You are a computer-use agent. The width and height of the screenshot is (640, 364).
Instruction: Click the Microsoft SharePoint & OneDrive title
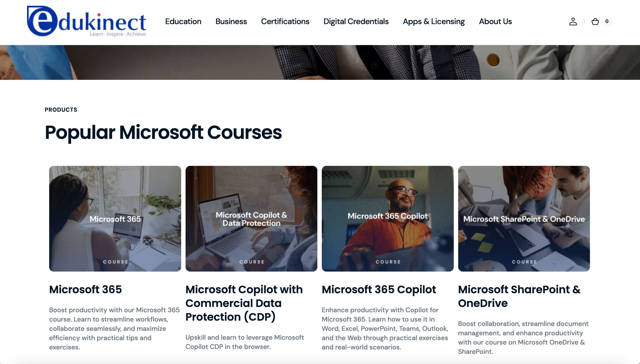[x=519, y=296]
